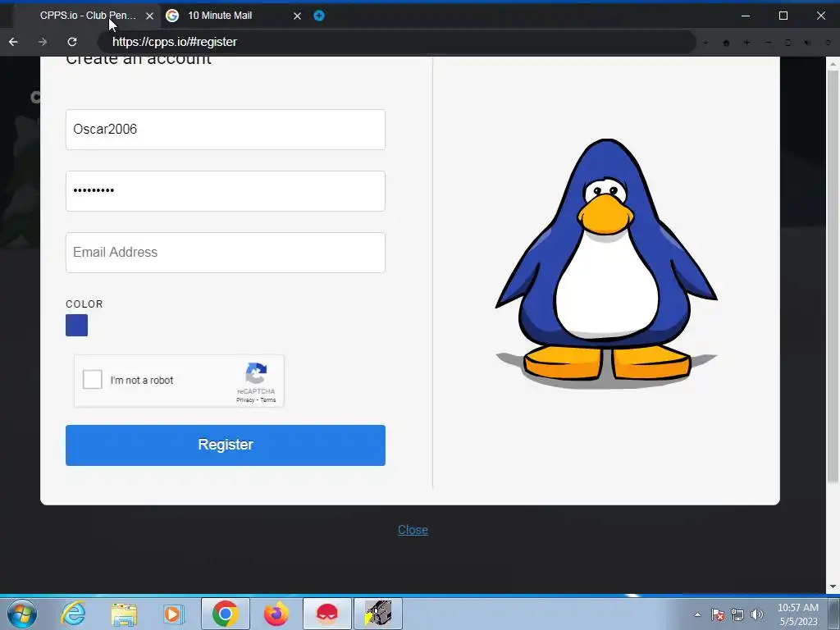Screen dimensions: 840x630
Task: Click the network status tray icon
Action: pos(737,614)
